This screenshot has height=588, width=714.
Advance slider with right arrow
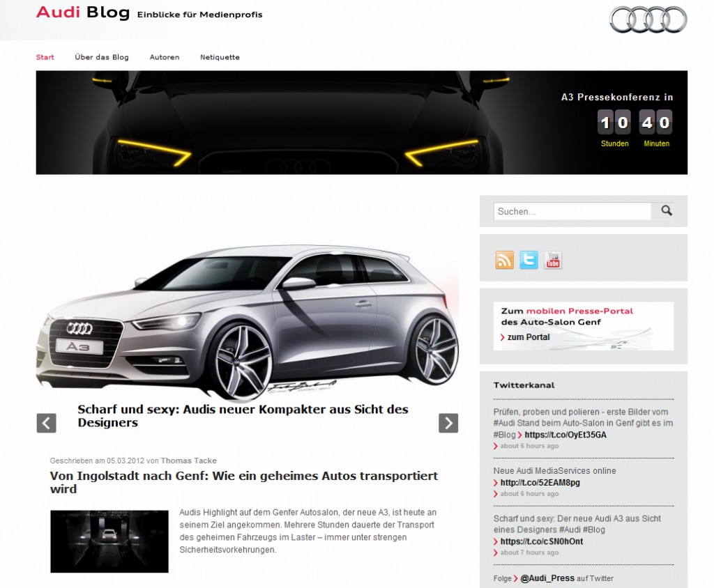[448, 423]
